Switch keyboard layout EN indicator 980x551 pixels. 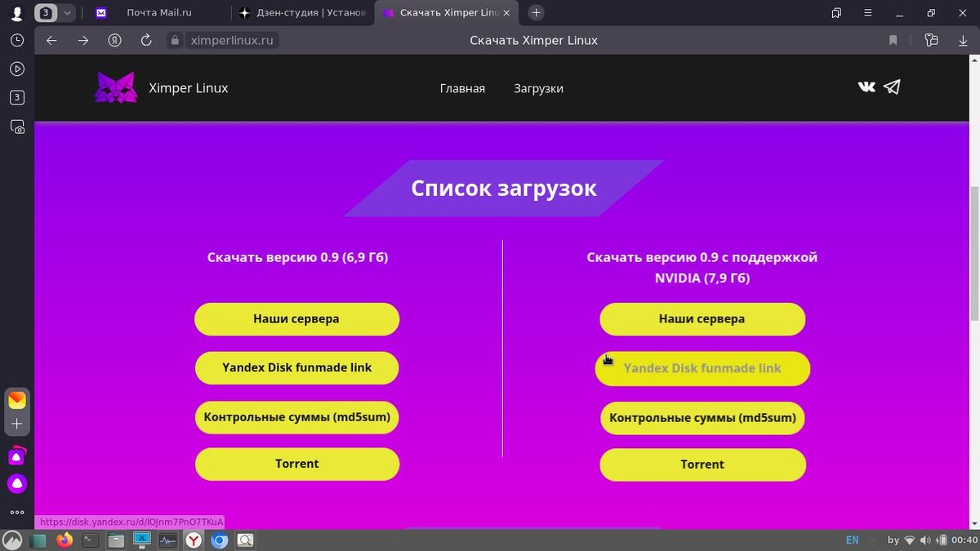(852, 540)
